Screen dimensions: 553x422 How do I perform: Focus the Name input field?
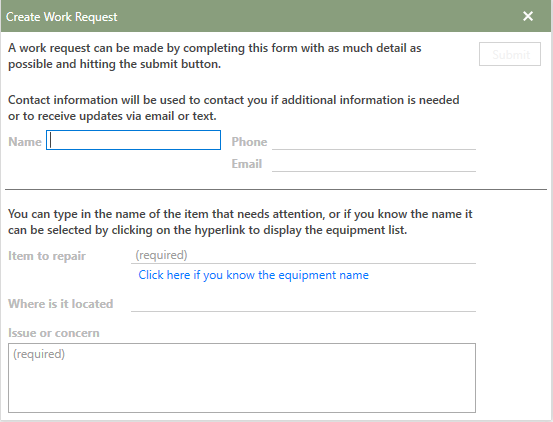133,140
